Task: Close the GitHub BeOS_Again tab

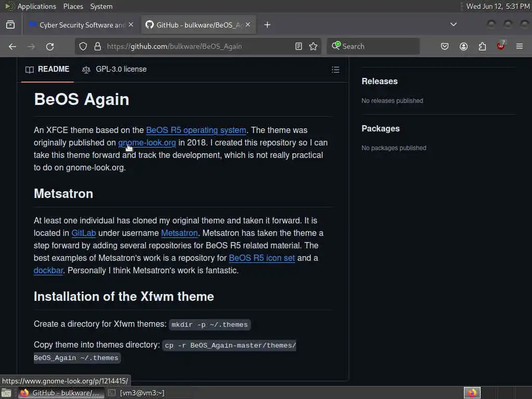Action: click(x=248, y=25)
